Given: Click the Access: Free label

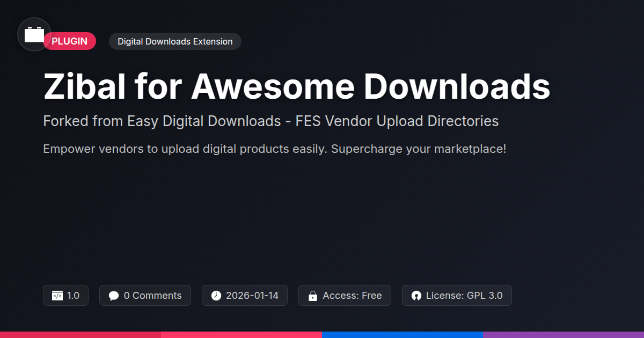Looking at the screenshot, I should point(352,296).
